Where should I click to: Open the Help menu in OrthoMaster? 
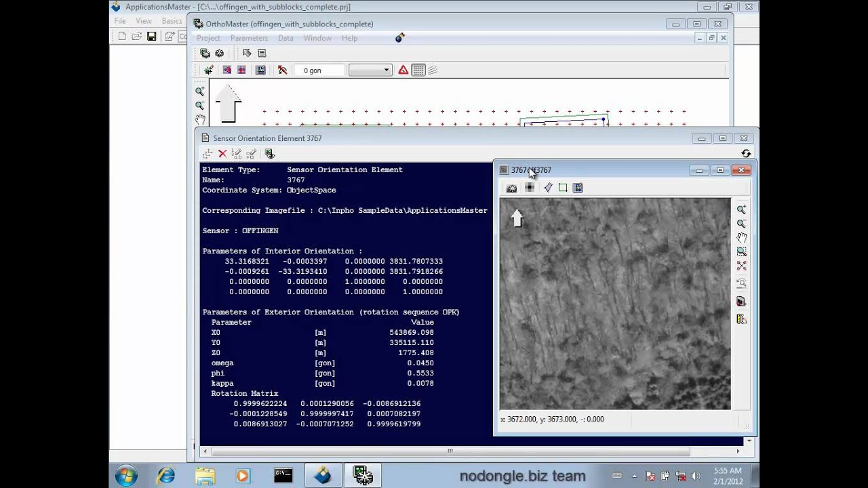349,38
